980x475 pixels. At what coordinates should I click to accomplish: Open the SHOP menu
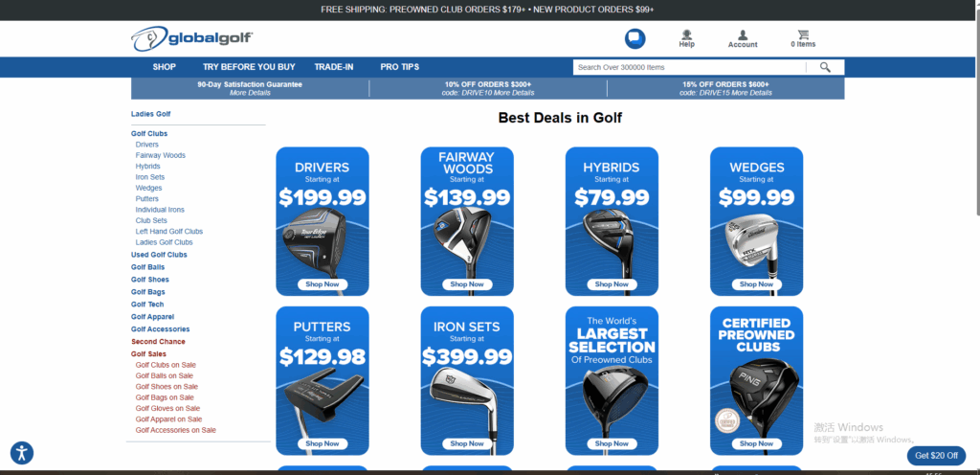[x=165, y=67]
